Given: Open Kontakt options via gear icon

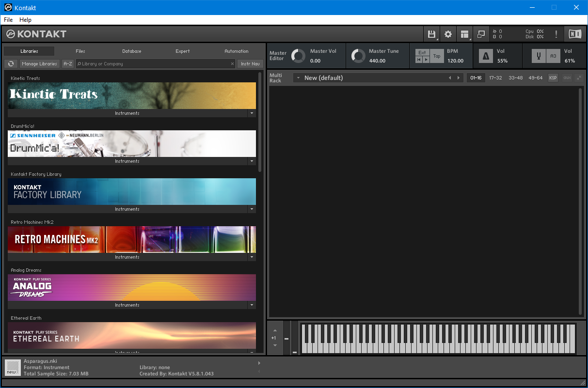Looking at the screenshot, I should tap(448, 34).
